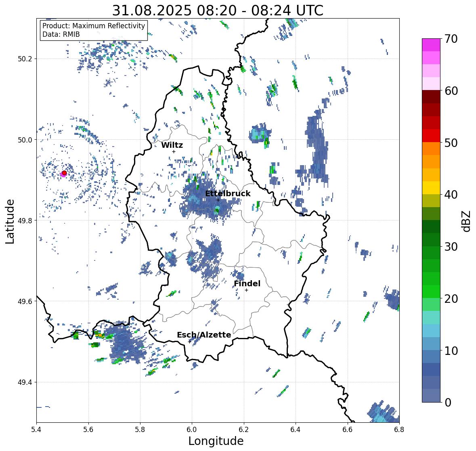The image size is (476, 451).
Task: Click the red dot radar marker
Action: [x=64, y=173]
